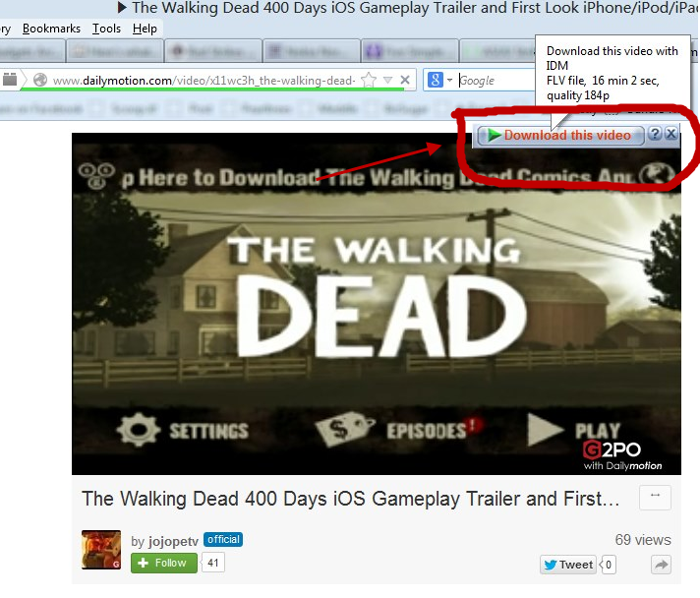Click the globe icon in video banner
This screenshot has height=598, width=700.
[x=656, y=173]
